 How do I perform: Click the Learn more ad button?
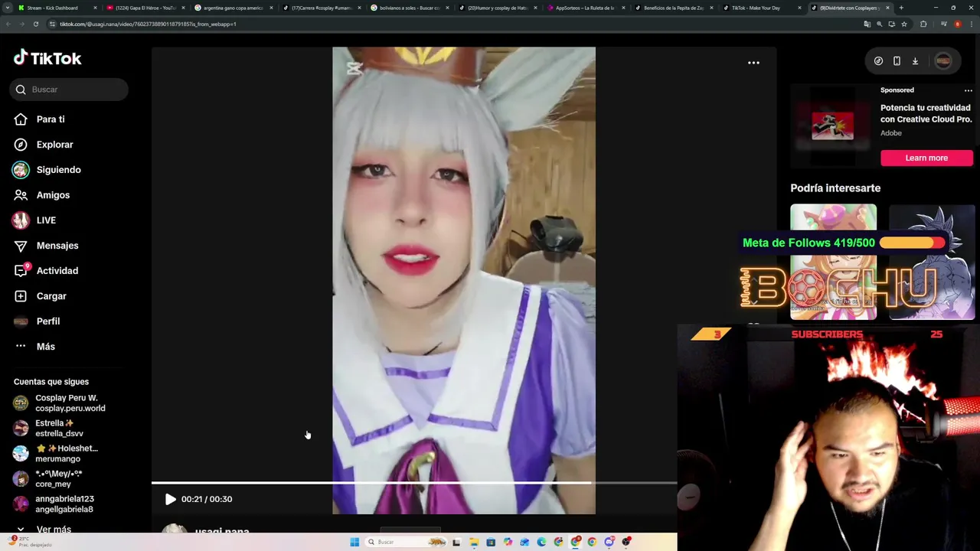(x=926, y=158)
